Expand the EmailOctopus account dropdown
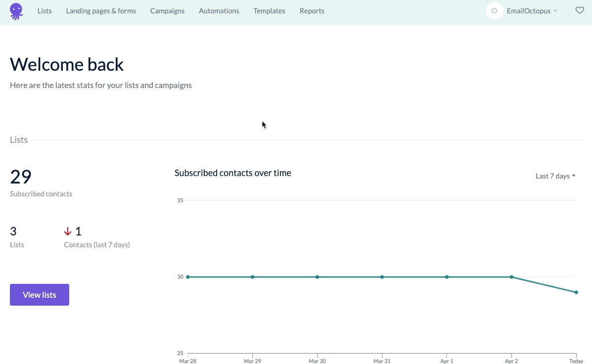The height and width of the screenshot is (364, 592). (532, 11)
